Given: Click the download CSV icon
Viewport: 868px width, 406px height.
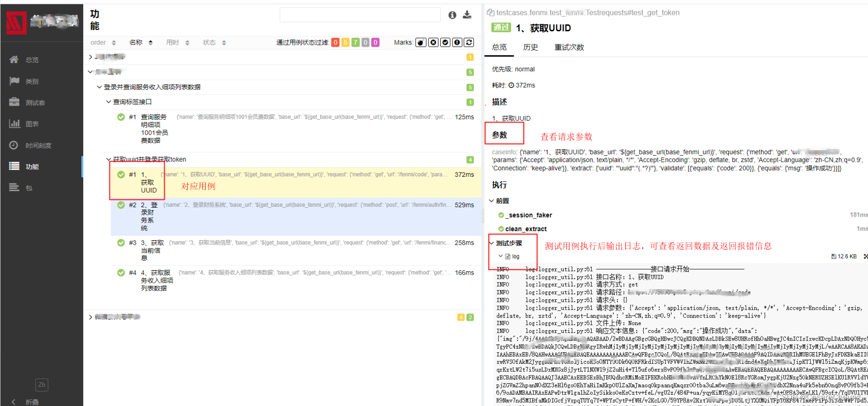Looking at the screenshot, I should pyautogui.click(x=467, y=15).
